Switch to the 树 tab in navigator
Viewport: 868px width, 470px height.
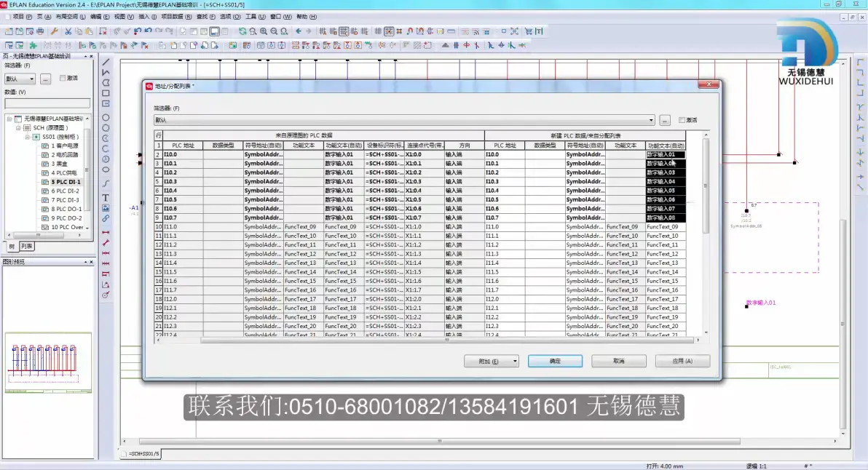(x=12, y=246)
